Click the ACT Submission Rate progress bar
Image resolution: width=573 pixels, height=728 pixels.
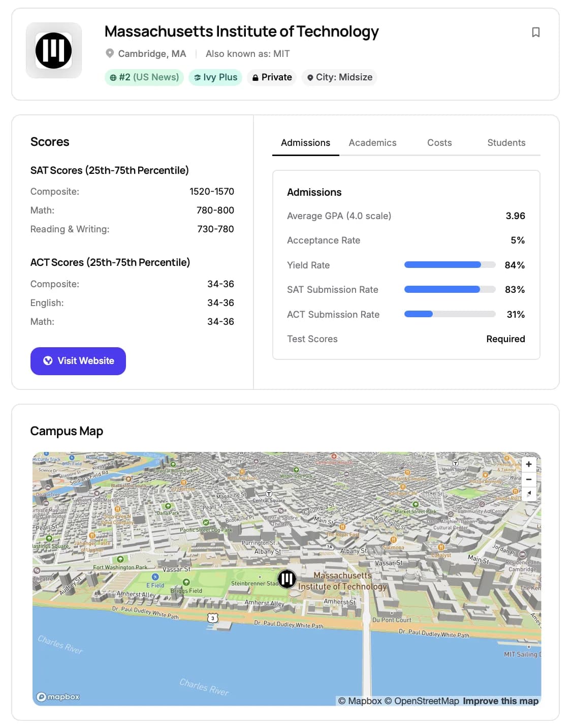[450, 314]
